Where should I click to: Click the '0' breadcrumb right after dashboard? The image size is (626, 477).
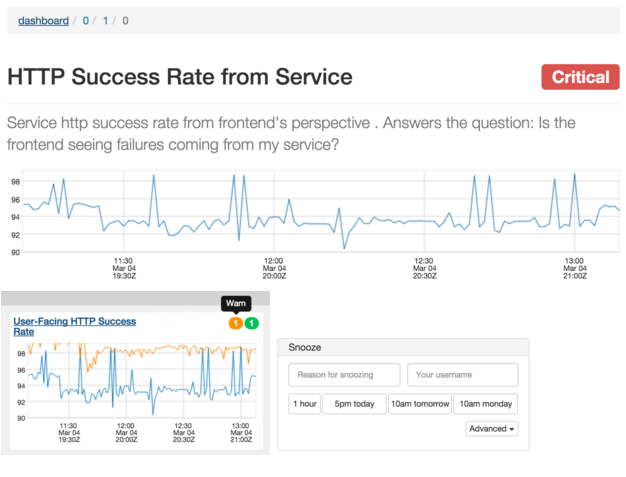click(x=85, y=20)
